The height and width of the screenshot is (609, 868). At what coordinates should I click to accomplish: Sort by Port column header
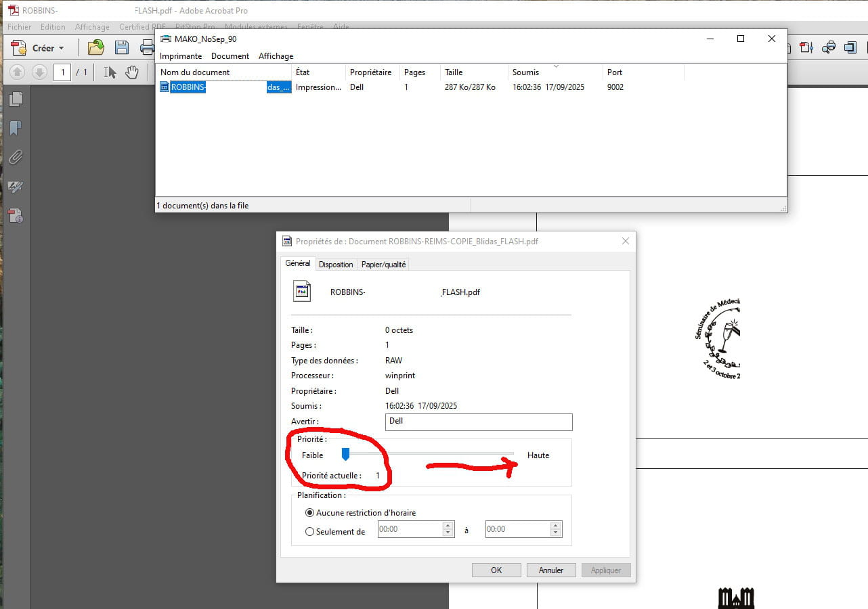(x=643, y=72)
